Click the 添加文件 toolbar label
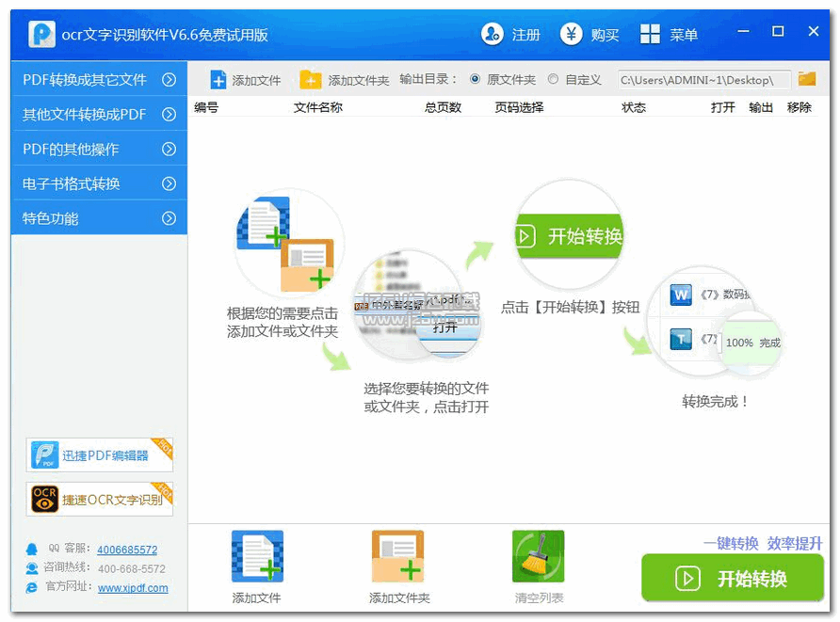 point(256,80)
